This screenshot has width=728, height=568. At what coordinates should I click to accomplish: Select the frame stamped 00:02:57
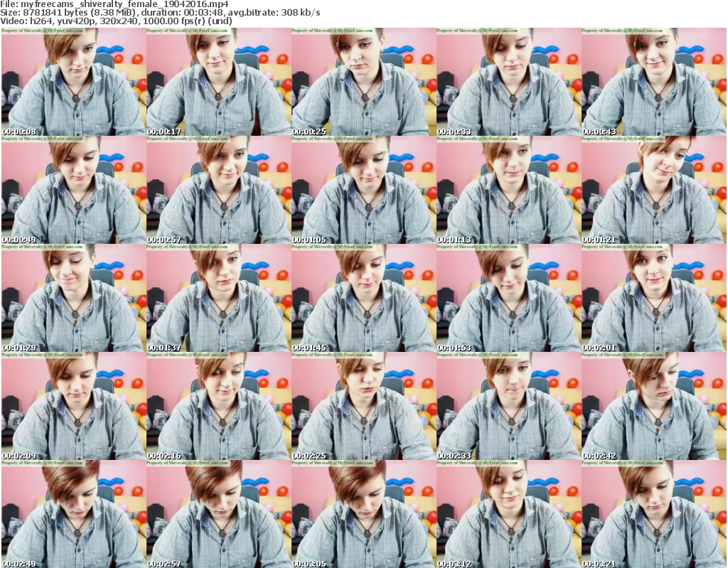coord(219,515)
